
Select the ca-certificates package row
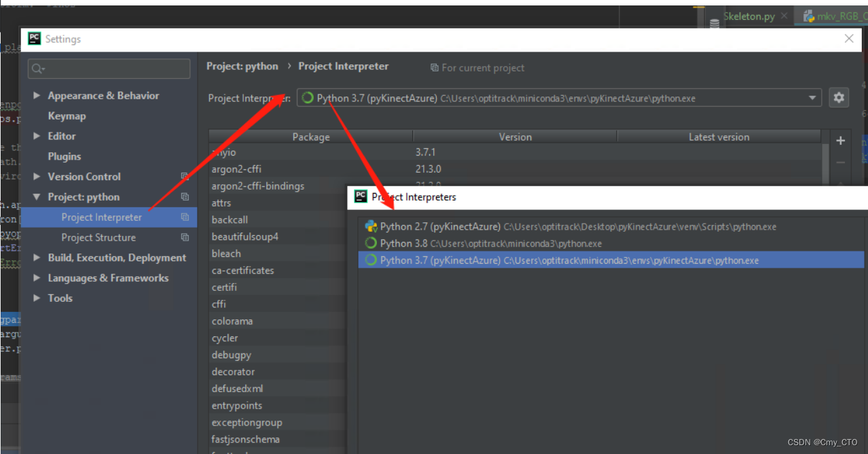(278, 270)
